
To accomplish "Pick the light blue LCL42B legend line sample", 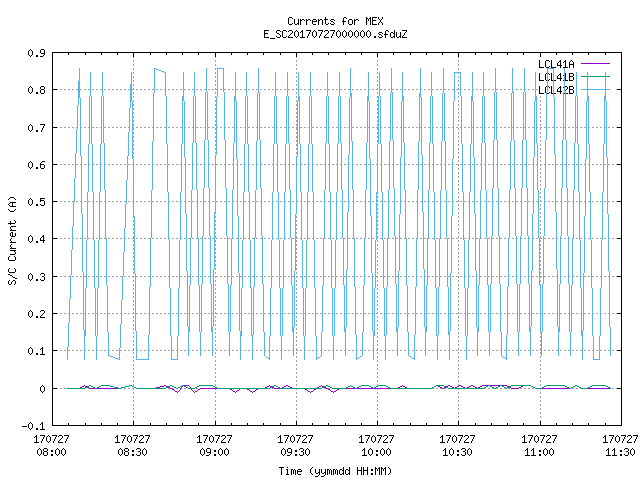I will (x=595, y=90).
